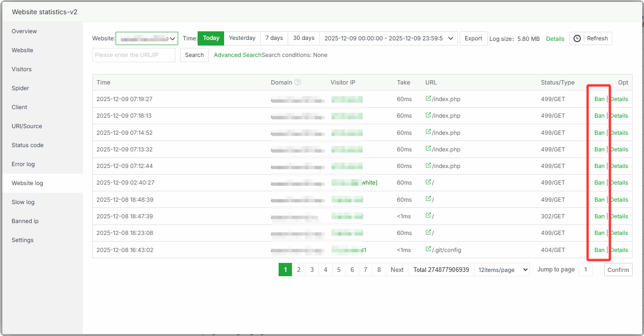Click the Export button

point(473,38)
